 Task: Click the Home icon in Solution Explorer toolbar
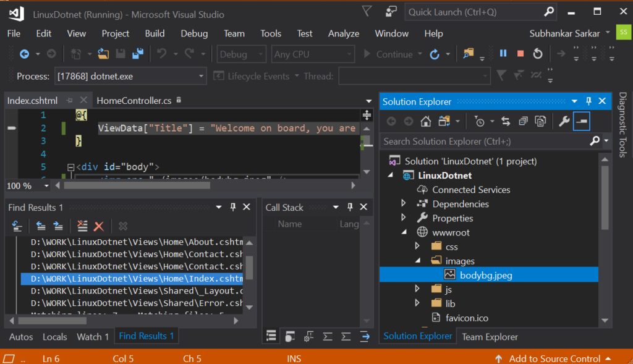click(425, 121)
